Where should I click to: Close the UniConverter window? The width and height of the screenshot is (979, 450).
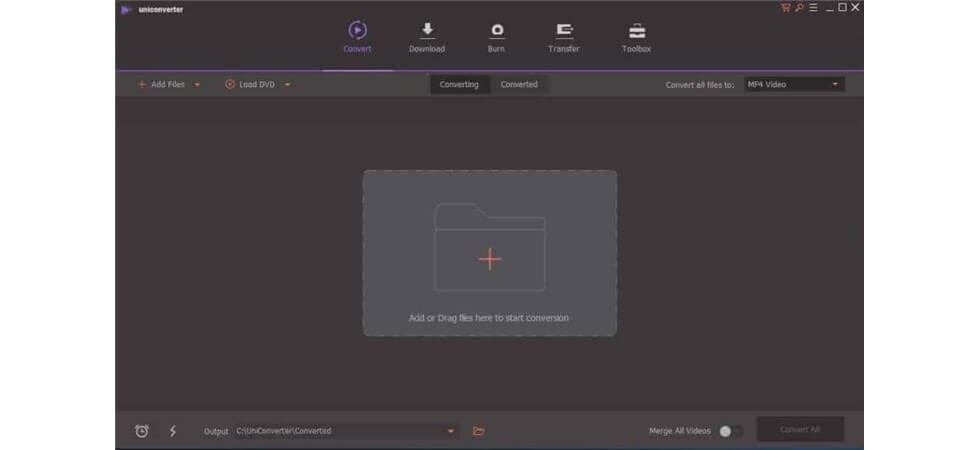pos(855,7)
